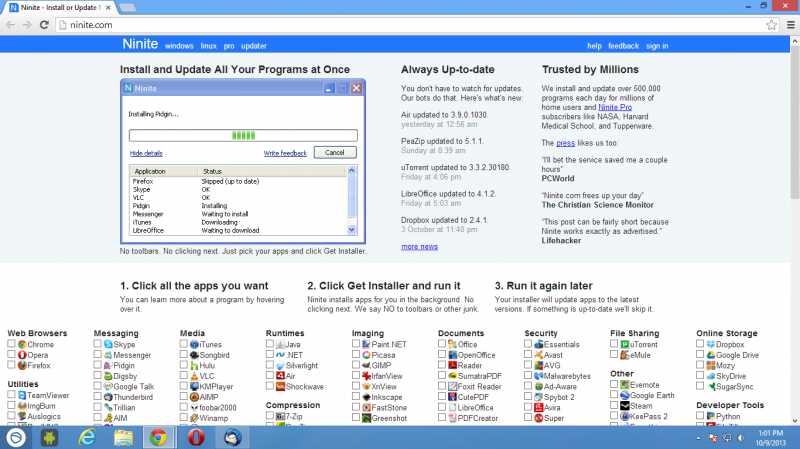Screen dimensions: 800x449
Task: Switch to Chrome in the taskbar
Action: pyautogui.click(x=158, y=438)
